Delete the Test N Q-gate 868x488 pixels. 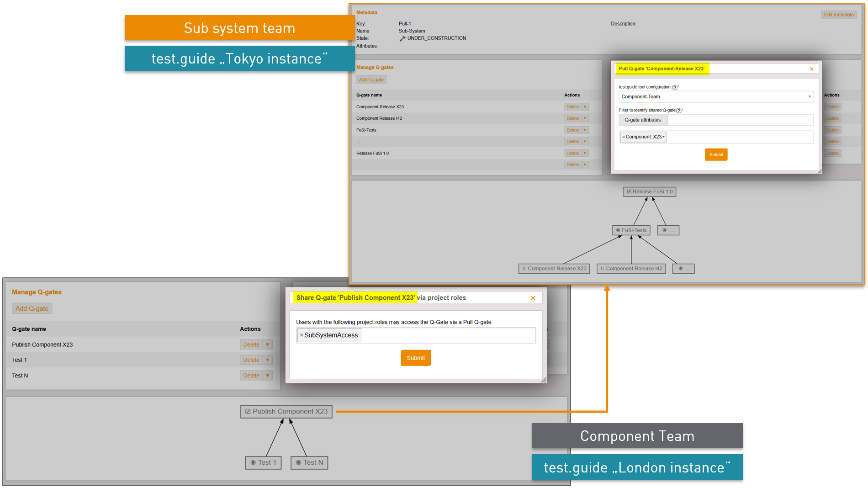click(251, 376)
